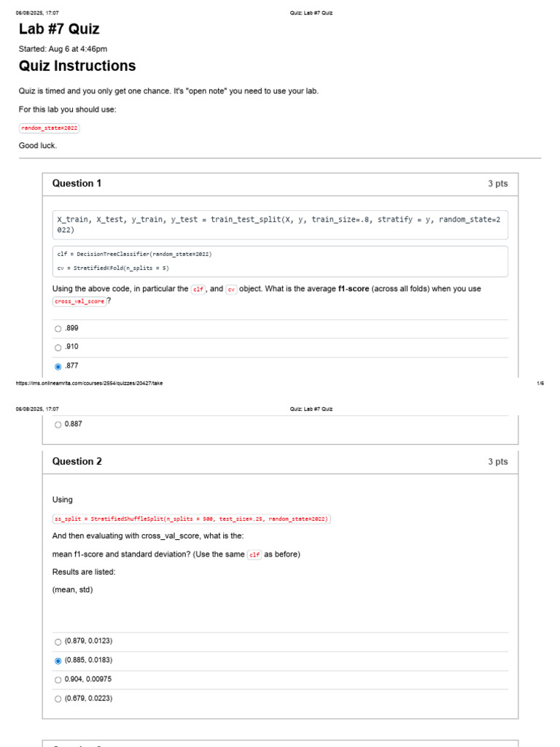This screenshot has width=560, height=747.
Task: Click the train_test_split code block
Action: 280,225
